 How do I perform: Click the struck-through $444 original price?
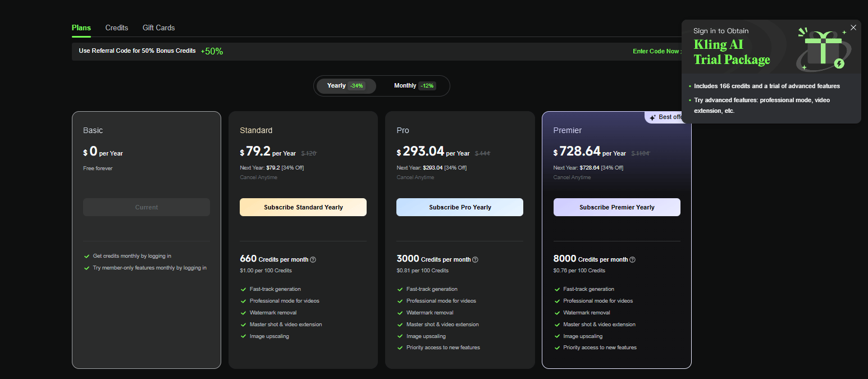pyautogui.click(x=482, y=153)
